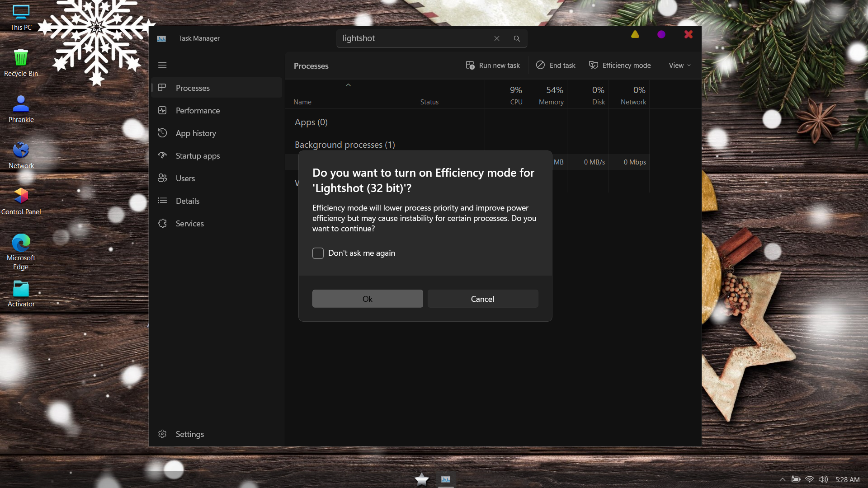
Task: Open Startup apps from the sidebar
Action: tap(198, 156)
